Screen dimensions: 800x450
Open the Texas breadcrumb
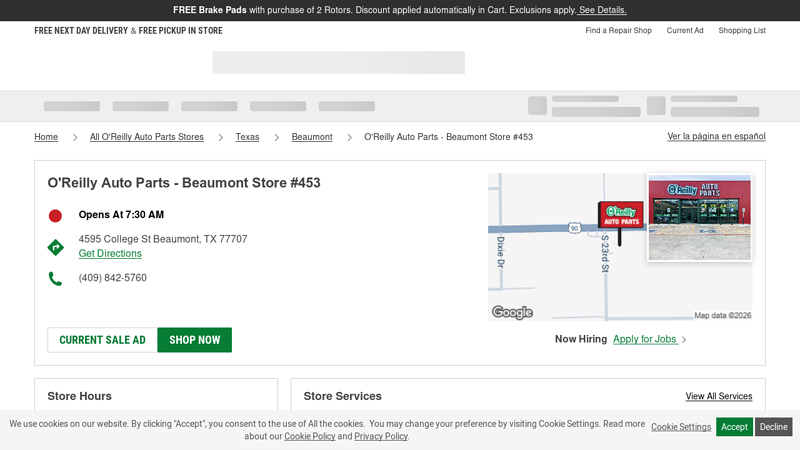(247, 137)
